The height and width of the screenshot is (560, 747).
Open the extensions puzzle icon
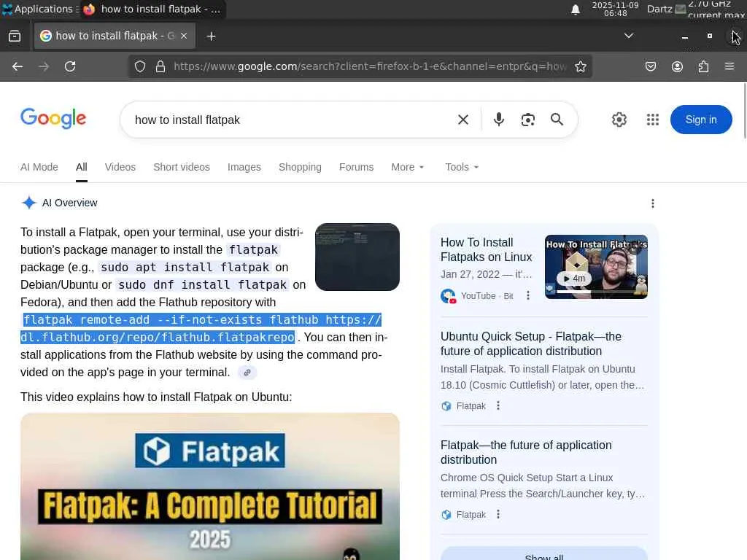pos(703,66)
